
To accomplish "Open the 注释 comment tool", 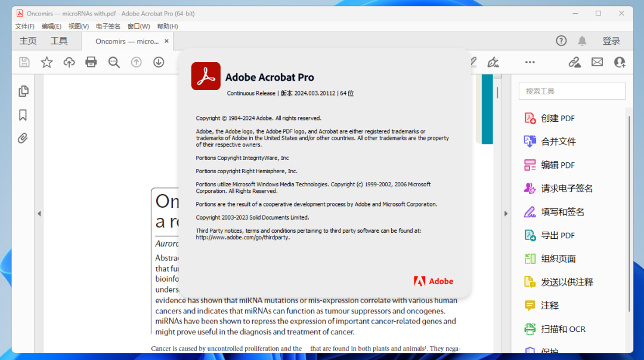I will pyautogui.click(x=541, y=306).
